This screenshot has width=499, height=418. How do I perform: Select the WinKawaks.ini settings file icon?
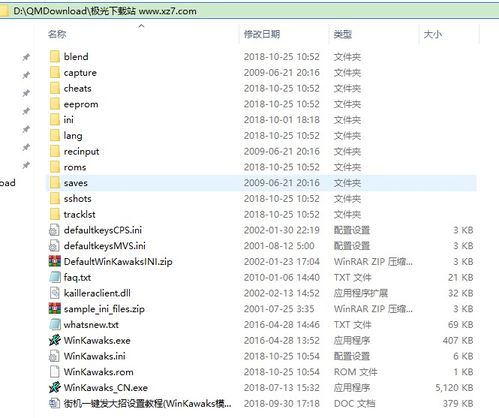click(55, 356)
